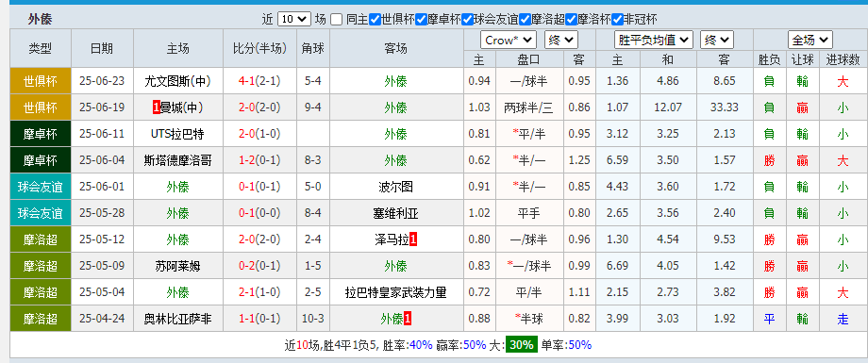The width and height of the screenshot is (868, 363).
Task: Uncheck the 摩洛超 filter checkbox
Action: pos(526,20)
